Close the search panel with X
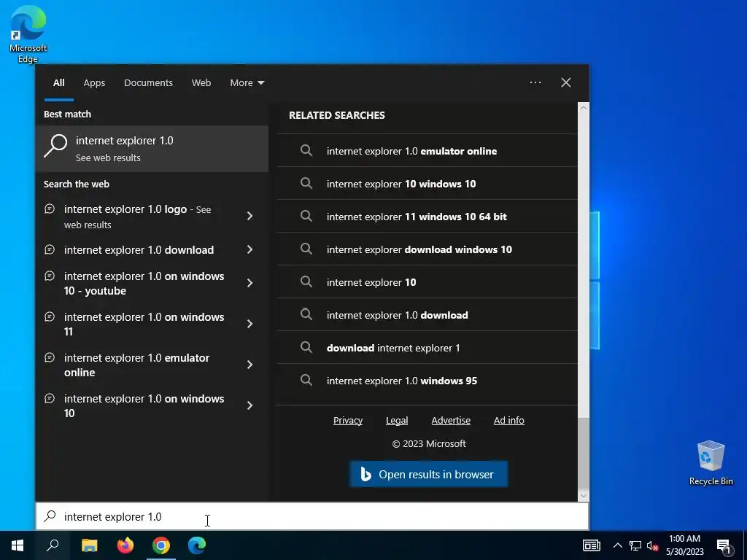Screen dimensions: 747x560 pyautogui.click(x=566, y=82)
